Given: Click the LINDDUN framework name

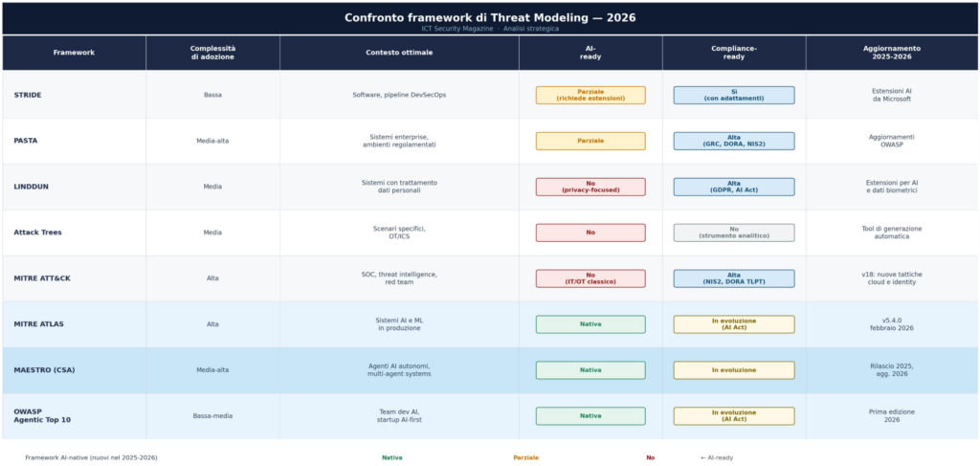Looking at the screenshot, I should (32, 187).
